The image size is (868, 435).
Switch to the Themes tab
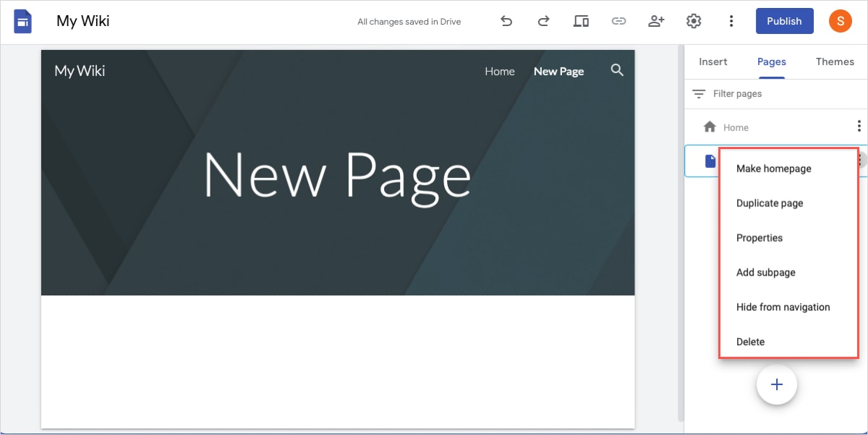[835, 62]
